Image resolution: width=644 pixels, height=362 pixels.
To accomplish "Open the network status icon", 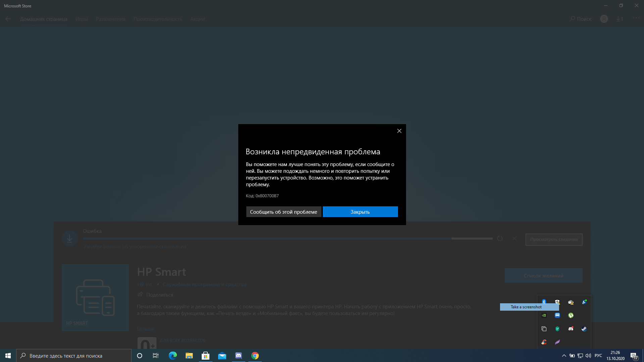I will click(x=580, y=356).
